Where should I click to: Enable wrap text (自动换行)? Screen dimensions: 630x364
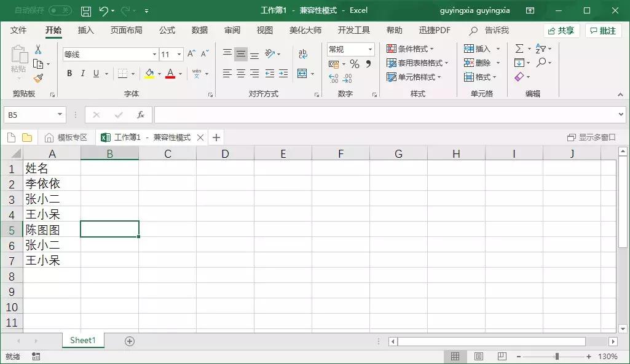[x=302, y=53]
